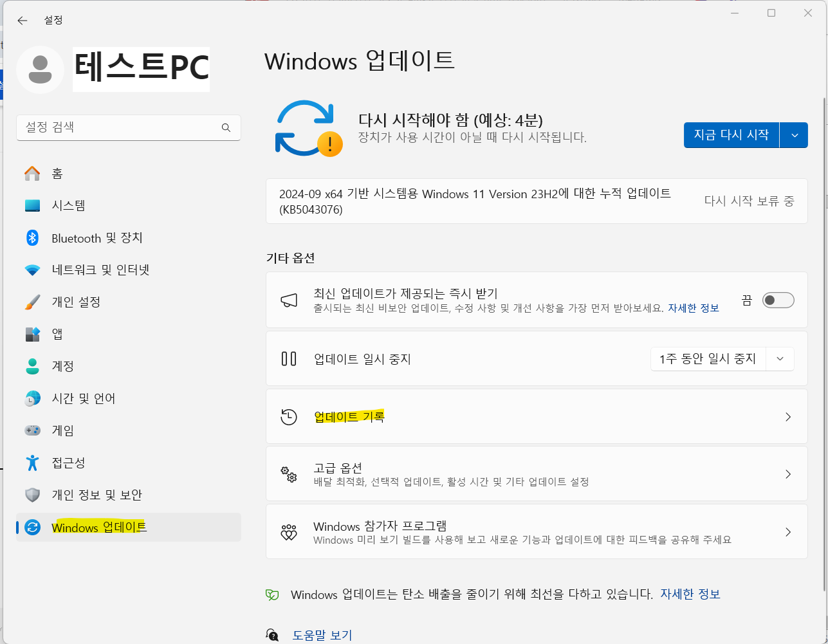828x644 pixels.
Task: Click the history clock icon for 업데이트 기록
Action: pyautogui.click(x=289, y=417)
